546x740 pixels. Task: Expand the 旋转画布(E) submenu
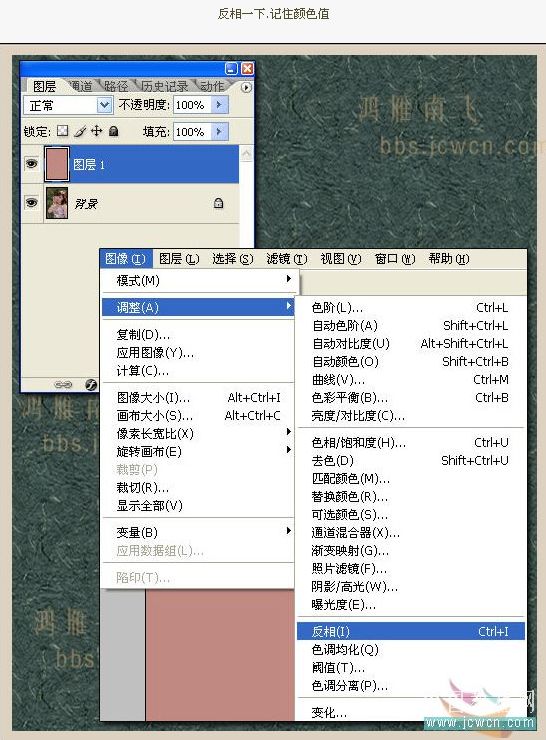pyautogui.click(x=198, y=452)
